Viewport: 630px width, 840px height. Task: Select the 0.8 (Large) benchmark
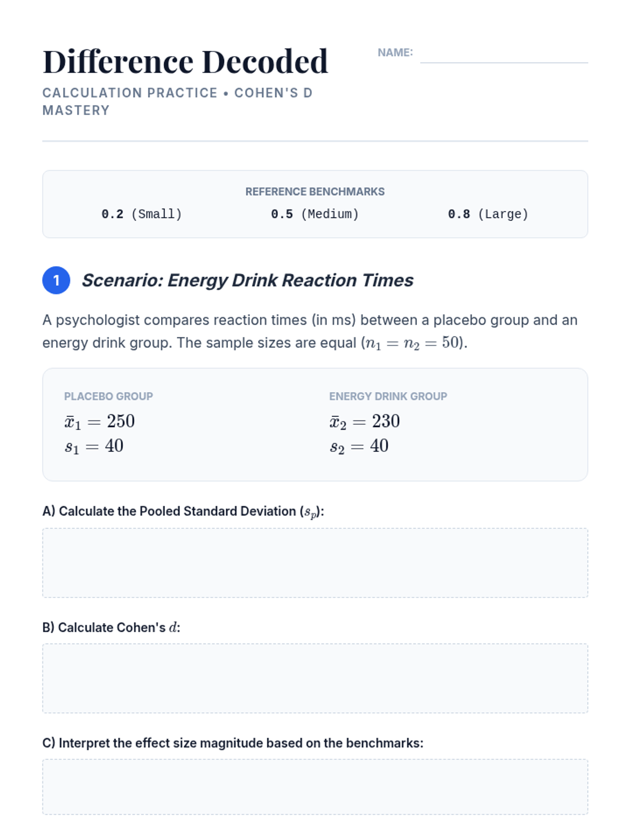coord(488,214)
